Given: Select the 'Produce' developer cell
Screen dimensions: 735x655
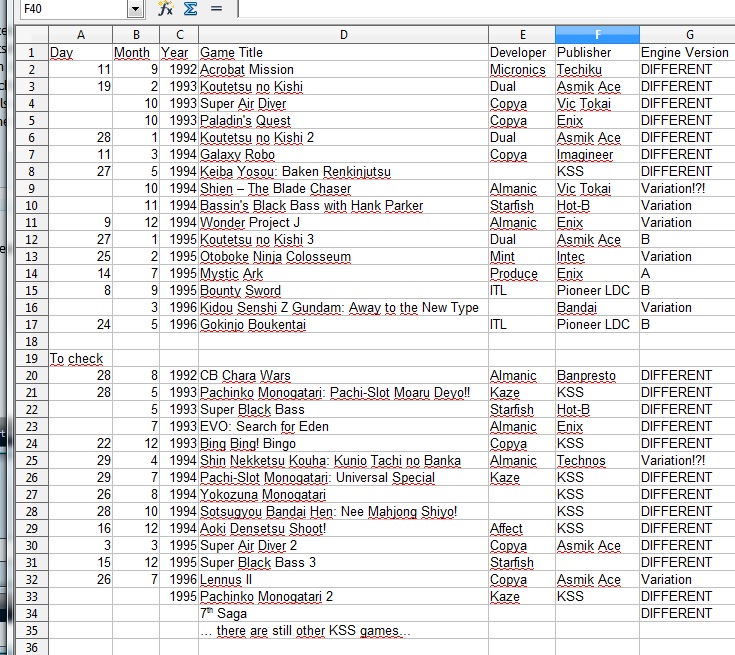Looking at the screenshot, I should tap(522, 273).
